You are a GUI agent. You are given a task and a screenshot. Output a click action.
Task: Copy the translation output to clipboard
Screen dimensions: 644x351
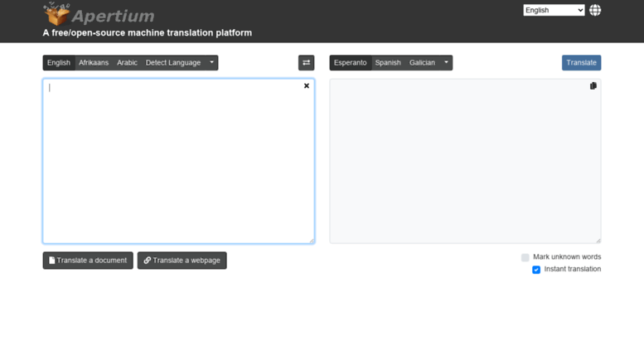(593, 86)
